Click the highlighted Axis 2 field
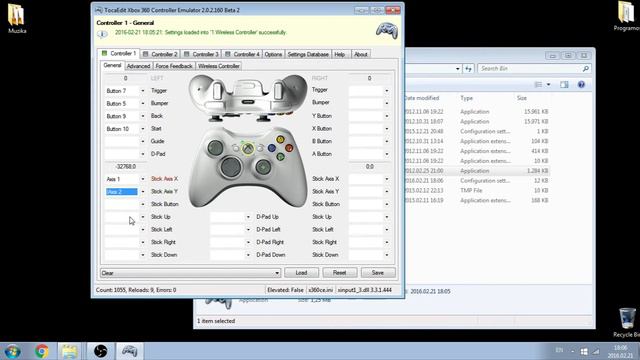 coord(122,191)
